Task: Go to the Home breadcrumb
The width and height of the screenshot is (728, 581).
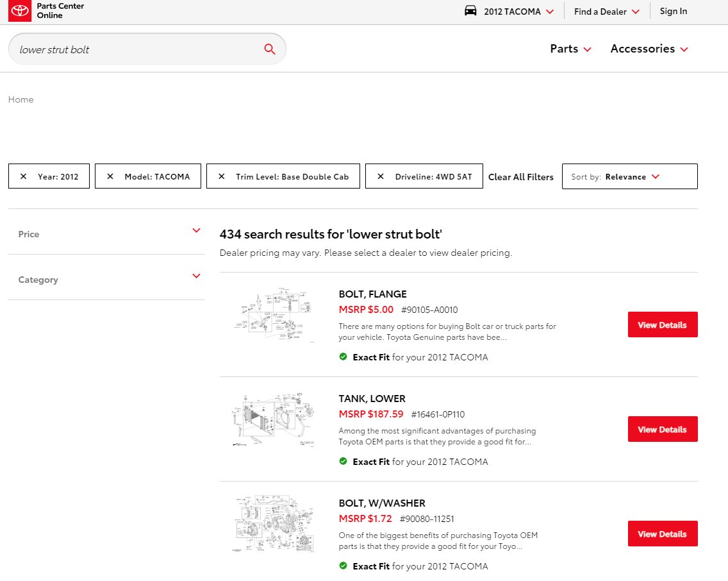Action: (x=21, y=99)
